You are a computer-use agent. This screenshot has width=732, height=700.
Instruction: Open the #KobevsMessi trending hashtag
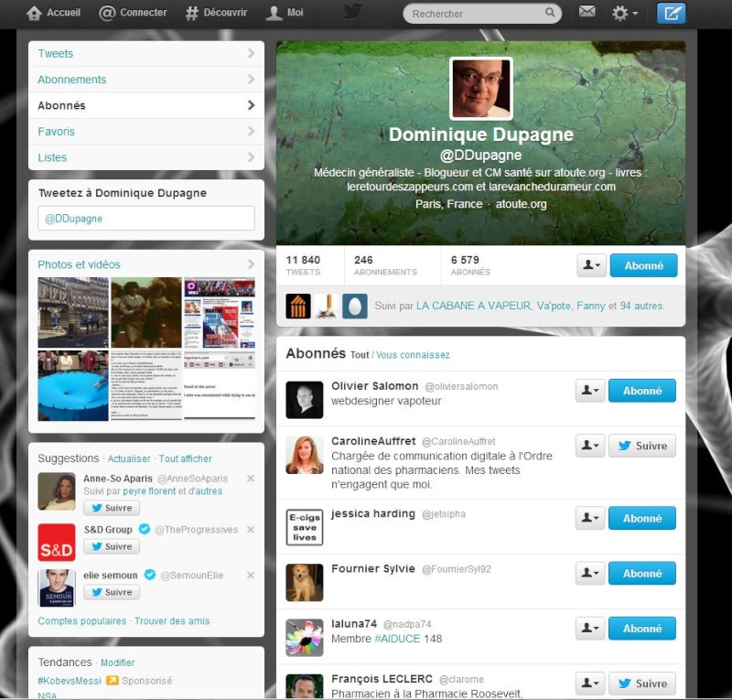70,681
